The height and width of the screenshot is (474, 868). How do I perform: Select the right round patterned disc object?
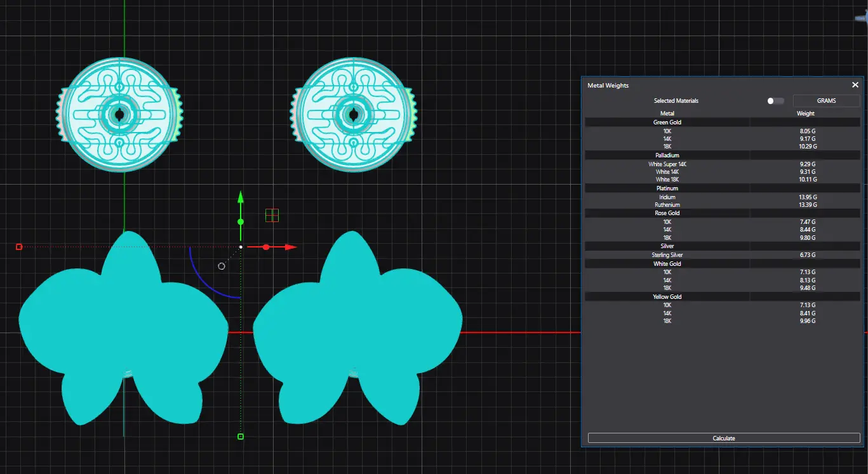pyautogui.click(x=352, y=115)
